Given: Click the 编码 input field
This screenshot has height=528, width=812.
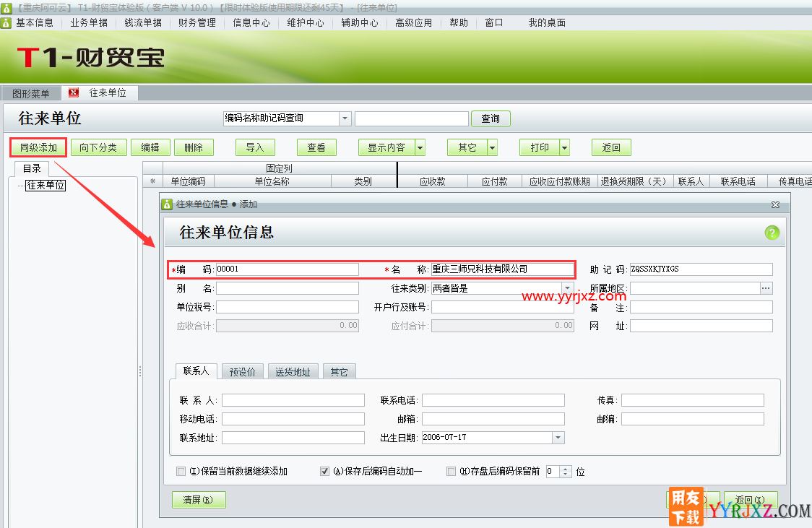Looking at the screenshot, I should point(288,269).
